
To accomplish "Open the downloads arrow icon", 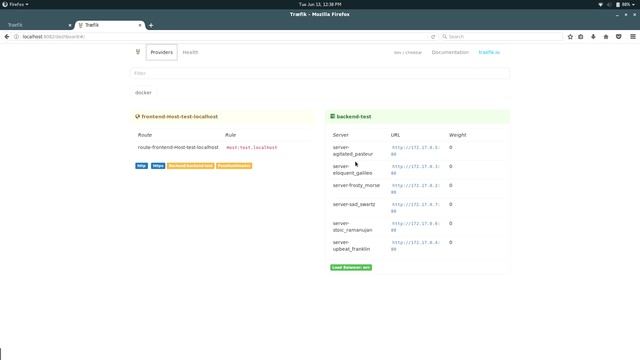I will tap(593, 37).
